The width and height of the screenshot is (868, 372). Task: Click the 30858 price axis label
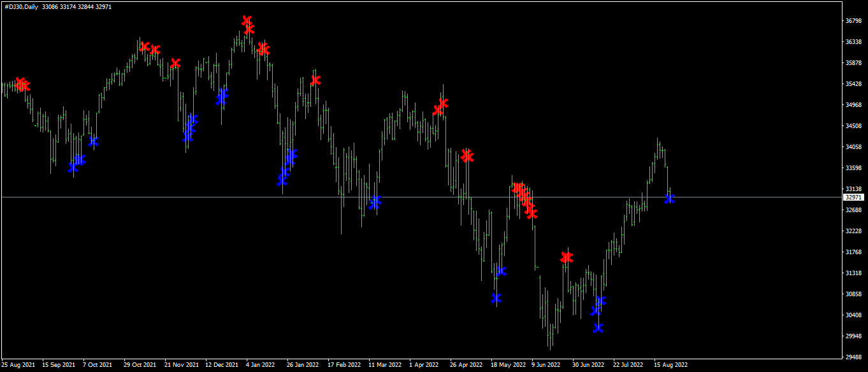click(853, 294)
